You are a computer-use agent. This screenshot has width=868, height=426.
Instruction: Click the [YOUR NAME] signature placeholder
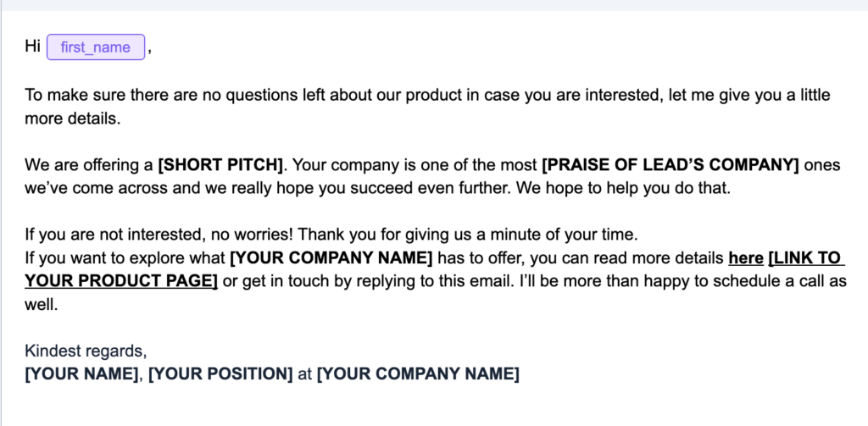coord(81,373)
